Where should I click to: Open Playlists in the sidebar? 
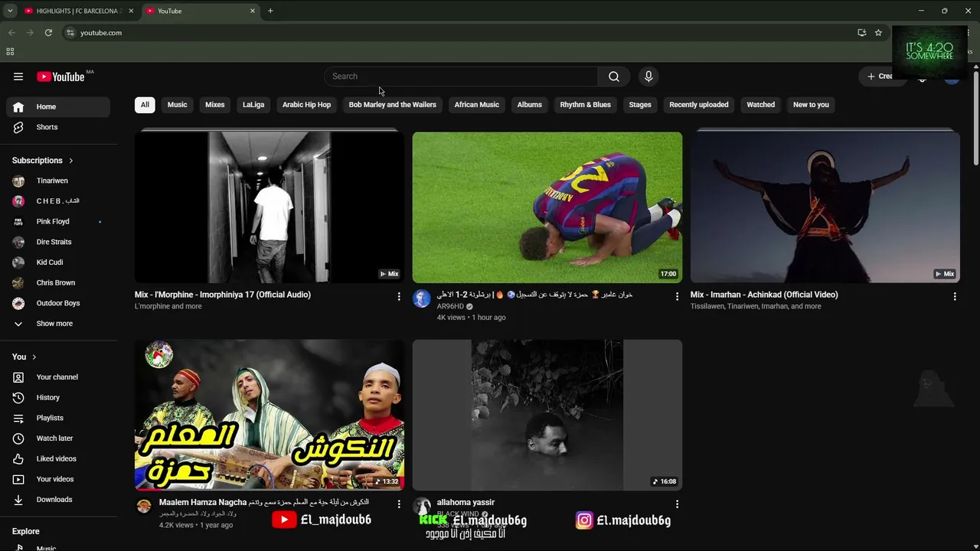coord(58,418)
